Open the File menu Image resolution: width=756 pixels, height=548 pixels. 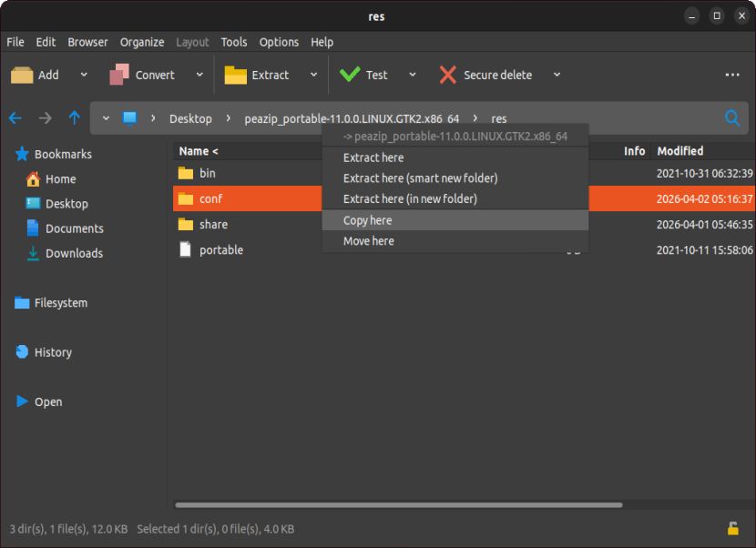(x=15, y=43)
